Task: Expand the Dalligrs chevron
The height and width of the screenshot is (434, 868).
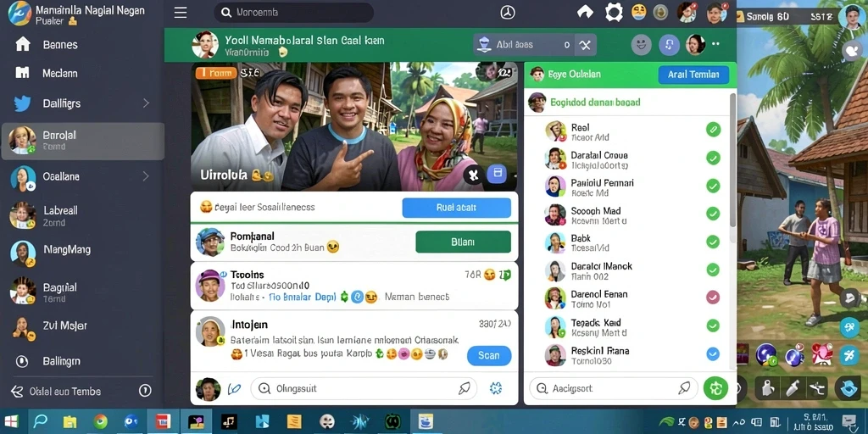Action: click(146, 103)
